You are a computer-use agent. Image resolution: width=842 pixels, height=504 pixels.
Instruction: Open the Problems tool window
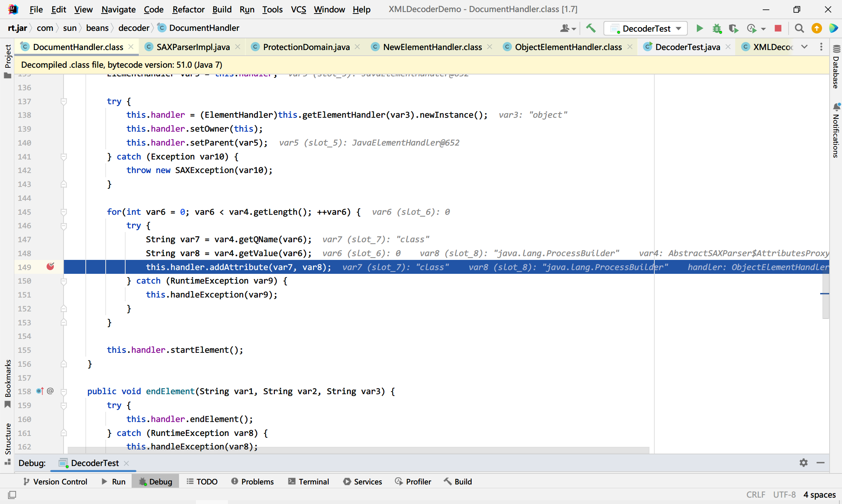[252, 481]
